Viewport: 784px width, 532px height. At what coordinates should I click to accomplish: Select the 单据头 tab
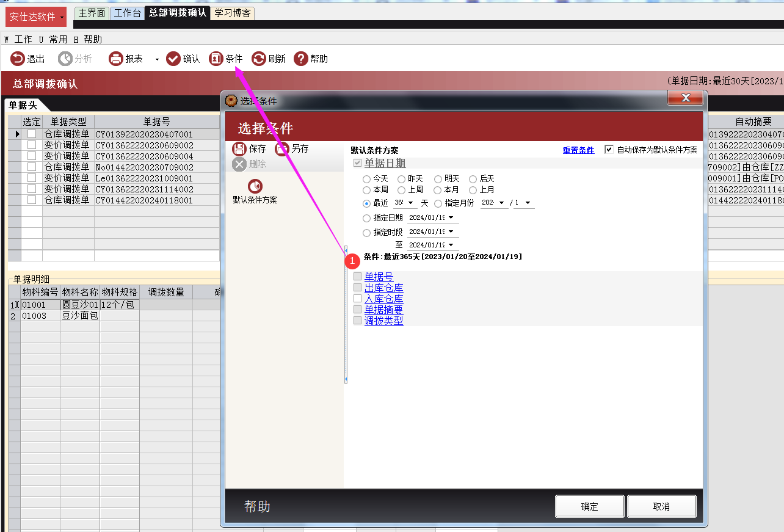(23, 106)
